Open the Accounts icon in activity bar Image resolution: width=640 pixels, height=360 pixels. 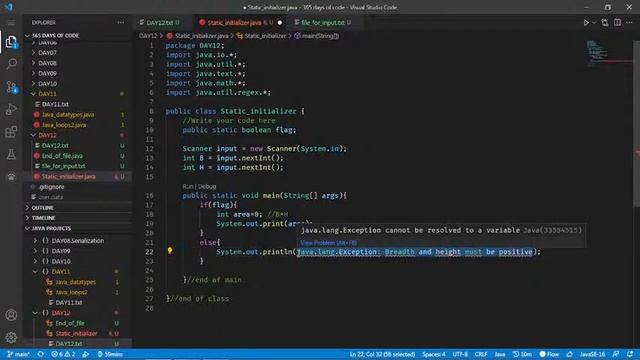pos(11,315)
